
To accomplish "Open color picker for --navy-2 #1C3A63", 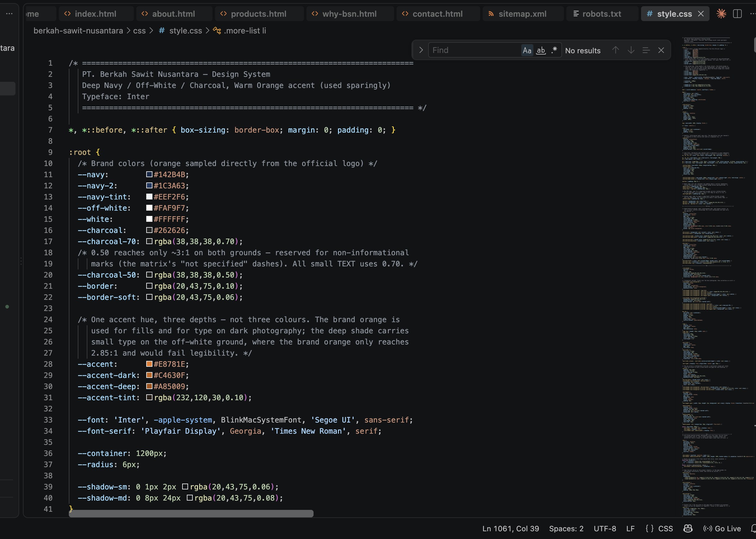I will [149, 186].
